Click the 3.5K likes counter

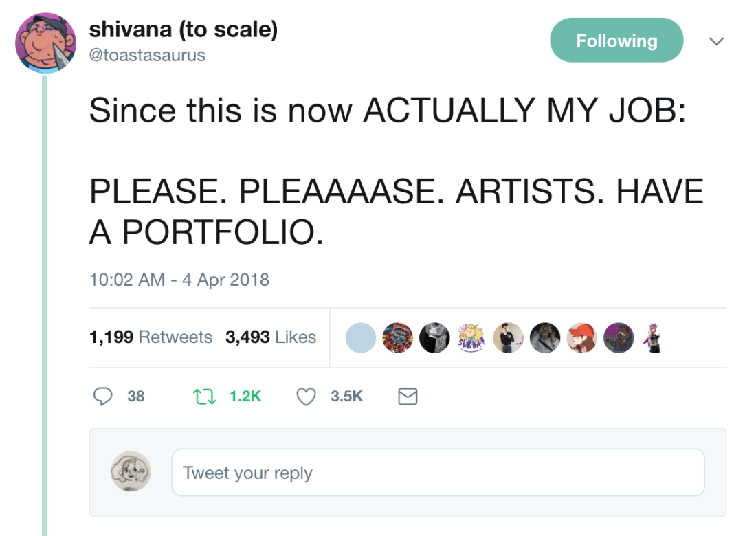346,396
